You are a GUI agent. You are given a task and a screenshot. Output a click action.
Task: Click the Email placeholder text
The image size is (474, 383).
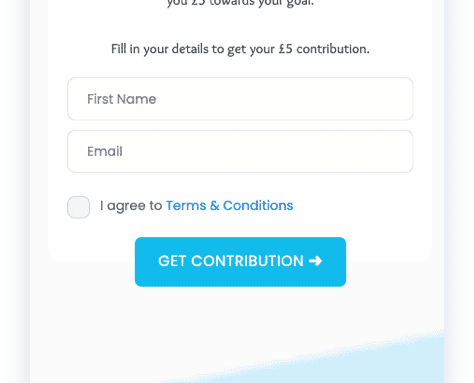tap(105, 151)
